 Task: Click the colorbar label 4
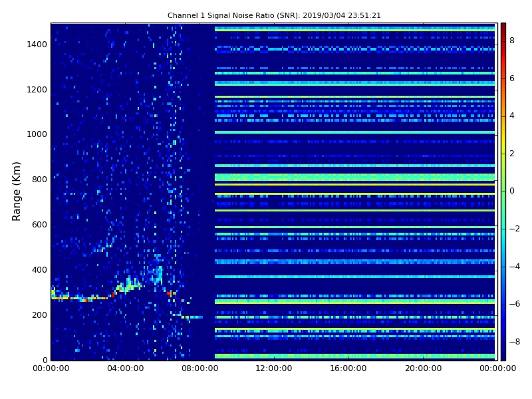click(x=512, y=116)
